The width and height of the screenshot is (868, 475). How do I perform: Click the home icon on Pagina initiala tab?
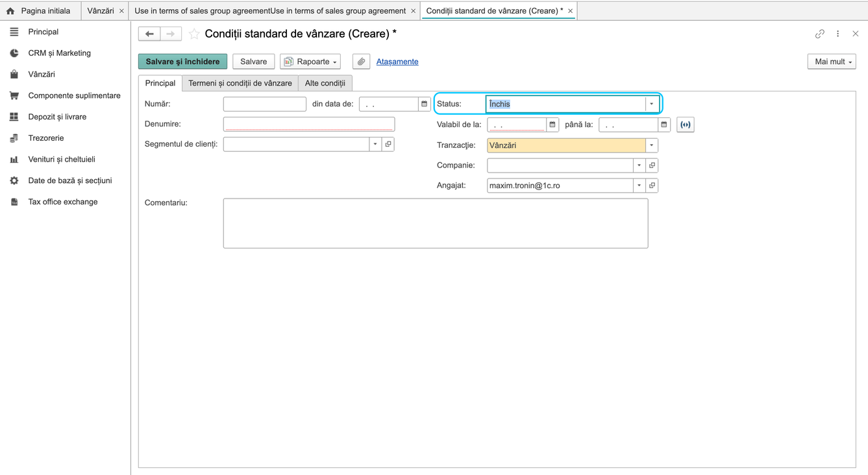10,11
